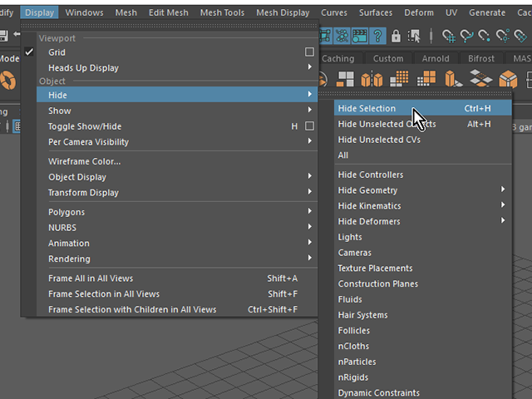
Task: Choose Lights in the Hide submenu
Action: (x=423, y=237)
